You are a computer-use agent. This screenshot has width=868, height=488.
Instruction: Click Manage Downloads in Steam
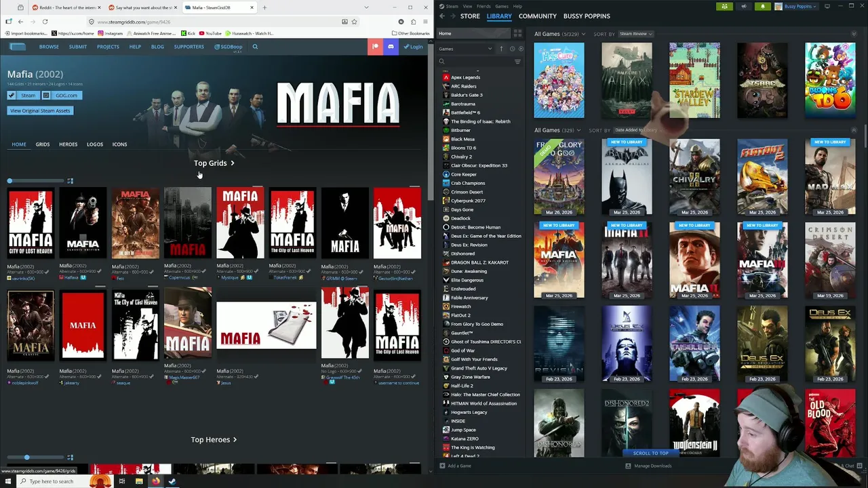[648, 466]
